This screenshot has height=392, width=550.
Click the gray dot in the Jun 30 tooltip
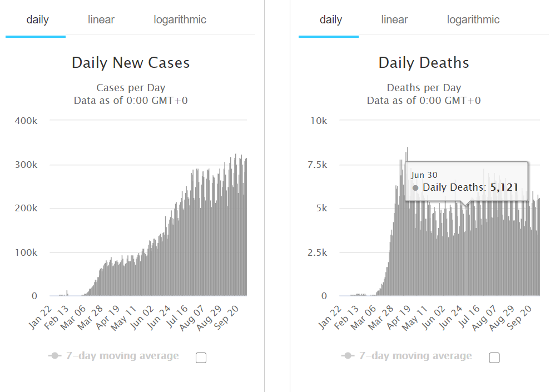(415, 188)
